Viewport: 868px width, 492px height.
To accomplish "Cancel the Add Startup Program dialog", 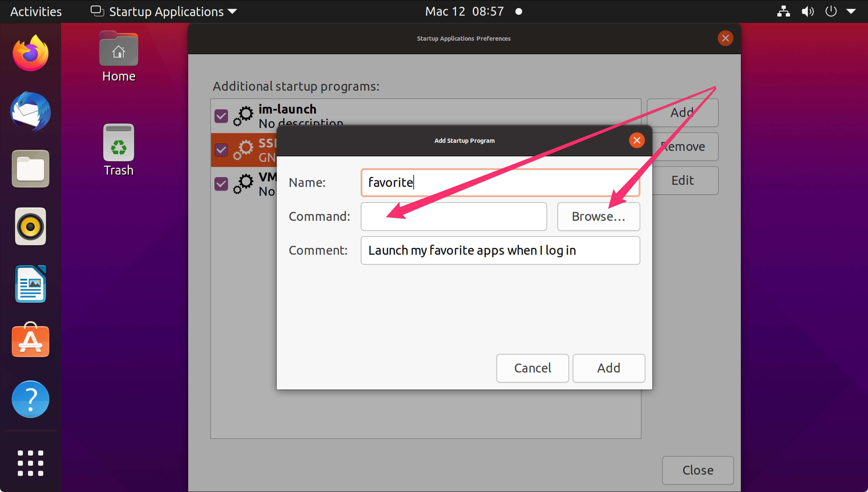I will 532,368.
